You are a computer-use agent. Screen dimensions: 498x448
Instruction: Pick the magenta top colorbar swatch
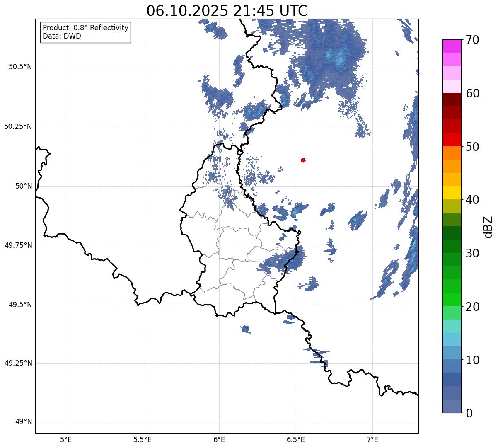452,46
